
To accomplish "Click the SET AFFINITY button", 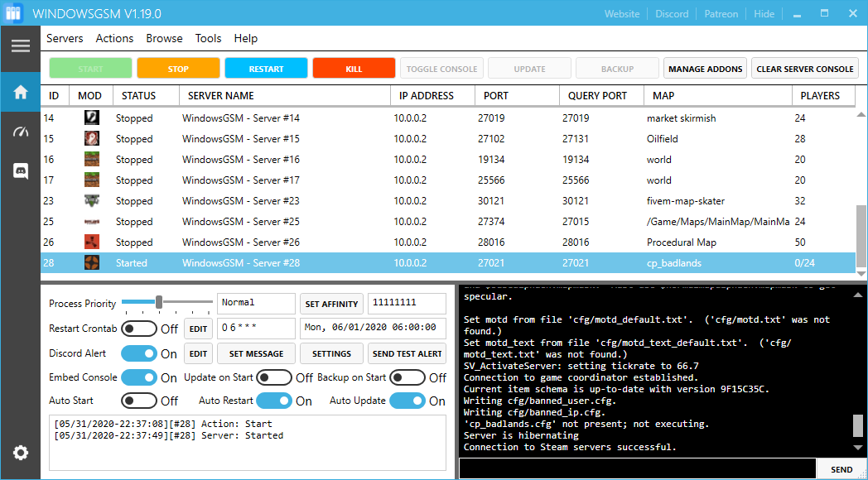I will (331, 304).
